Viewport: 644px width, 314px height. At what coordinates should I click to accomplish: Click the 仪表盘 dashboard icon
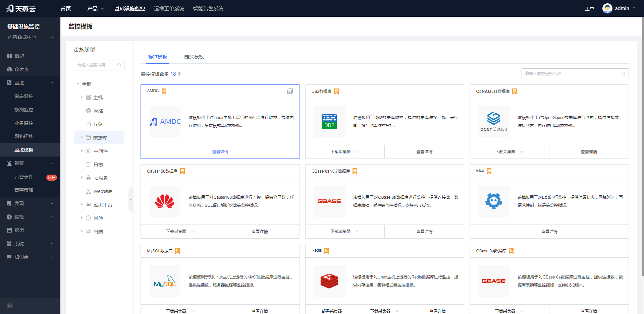tap(9, 69)
